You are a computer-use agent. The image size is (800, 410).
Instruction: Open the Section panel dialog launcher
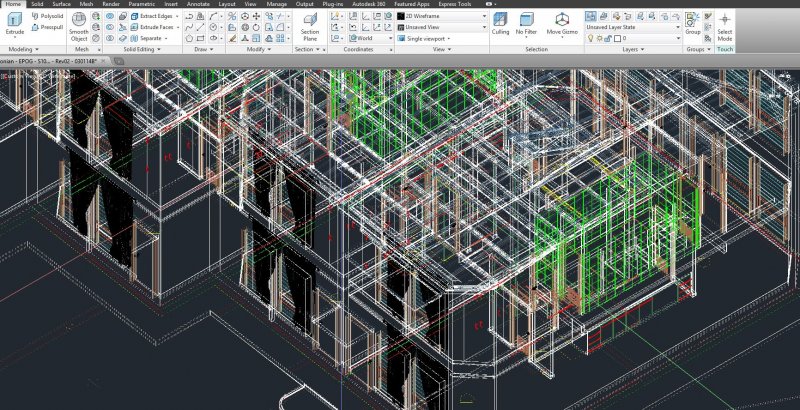coord(324,49)
